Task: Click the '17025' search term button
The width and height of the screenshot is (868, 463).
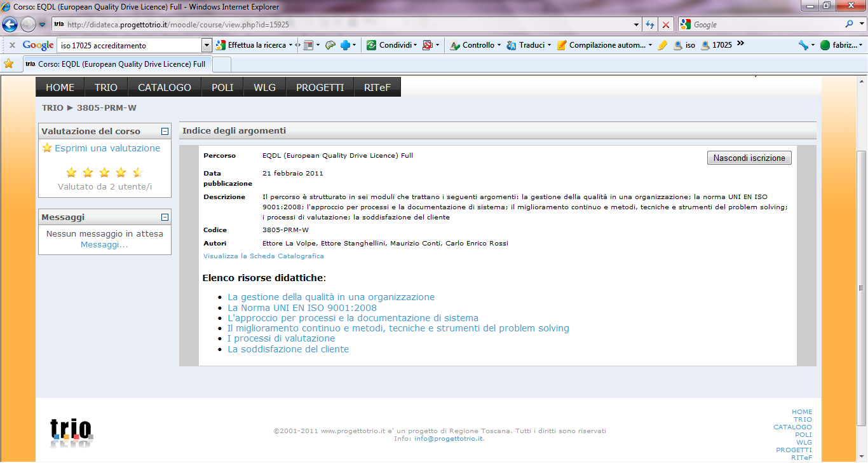Action: pos(716,45)
